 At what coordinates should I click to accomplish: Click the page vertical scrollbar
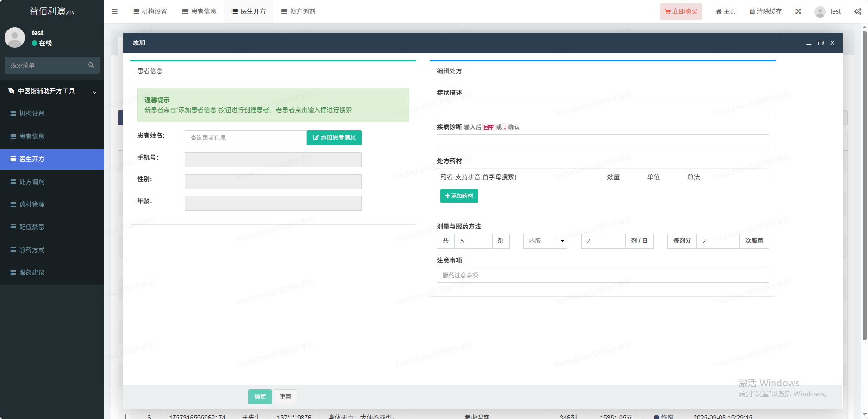point(864,182)
